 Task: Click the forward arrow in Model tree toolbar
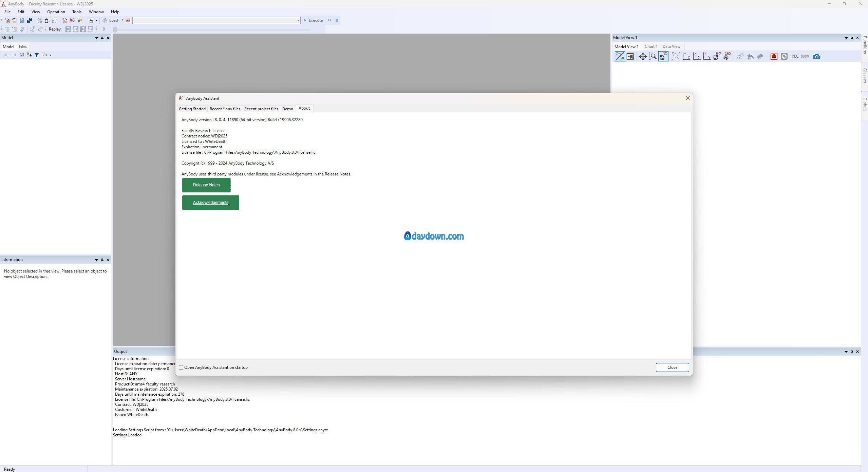(14, 55)
